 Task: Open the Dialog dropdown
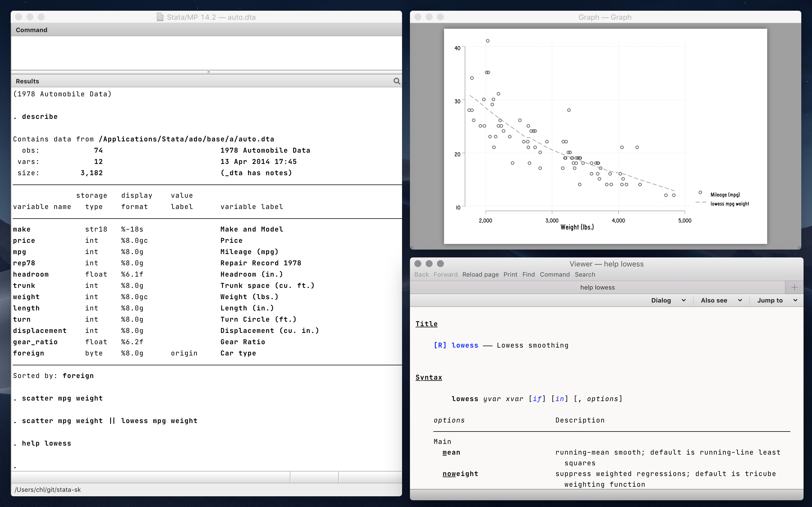click(x=668, y=301)
